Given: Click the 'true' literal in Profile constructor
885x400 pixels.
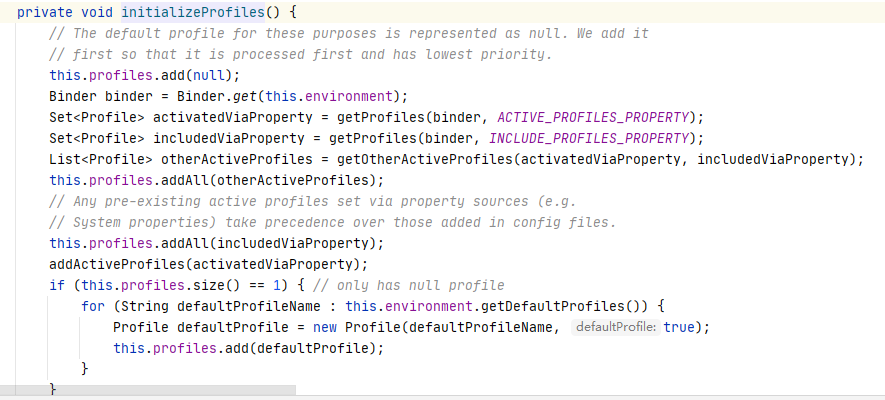Looking at the screenshot, I should pos(680,327).
